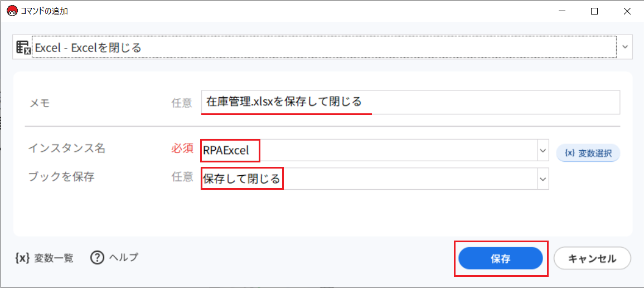Expand the インスタンス名 dropdown arrow
The width and height of the screenshot is (644, 288).
pyautogui.click(x=544, y=151)
